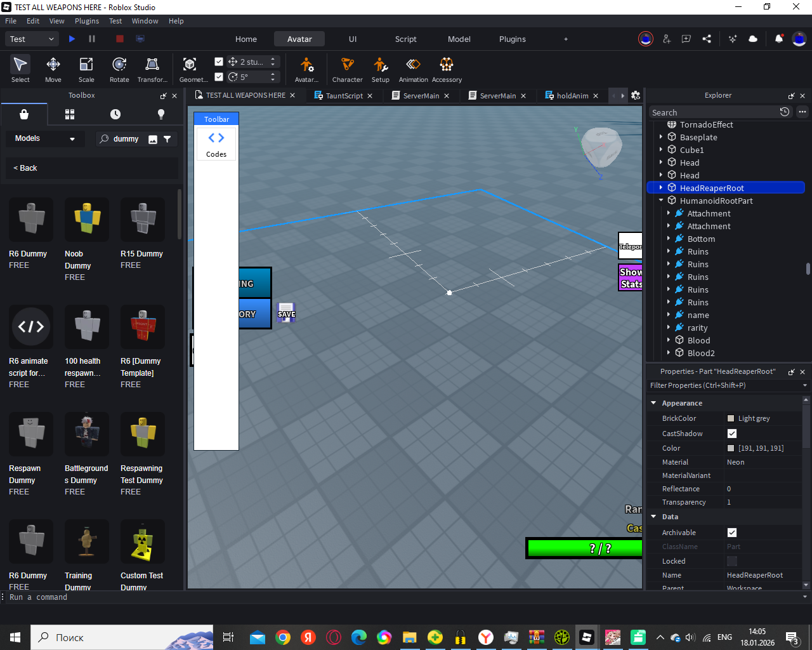Image resolution: width=812 pixels, height=650 pixels.
Task: Open the Plugins menu in menu bar
Action: (x=87, y=21)
